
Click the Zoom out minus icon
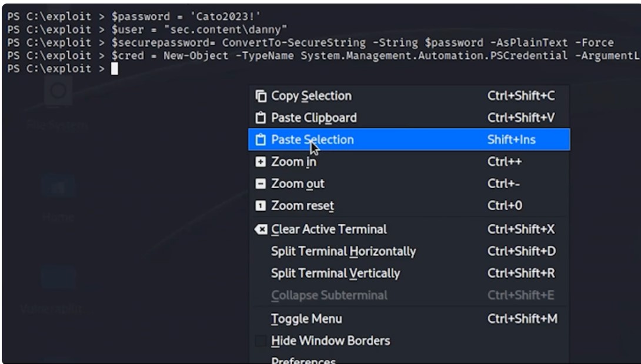(x=261, y=184)
